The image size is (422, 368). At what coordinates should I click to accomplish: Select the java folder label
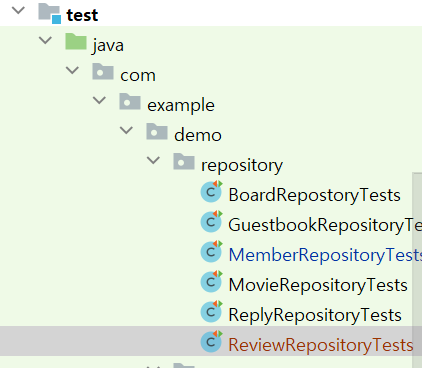click(x=108, y=45)
